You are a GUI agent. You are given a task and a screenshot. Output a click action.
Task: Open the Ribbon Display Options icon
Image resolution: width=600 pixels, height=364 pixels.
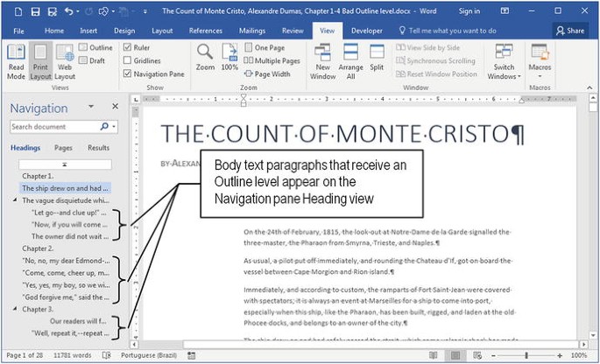(505, 11)
